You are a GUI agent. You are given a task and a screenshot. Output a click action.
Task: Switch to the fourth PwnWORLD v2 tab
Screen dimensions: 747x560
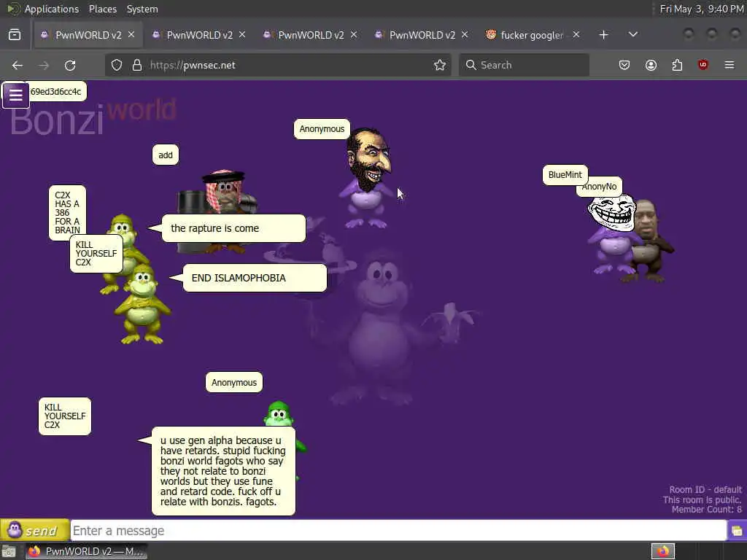pyautogui.click(x=422, y=35)
